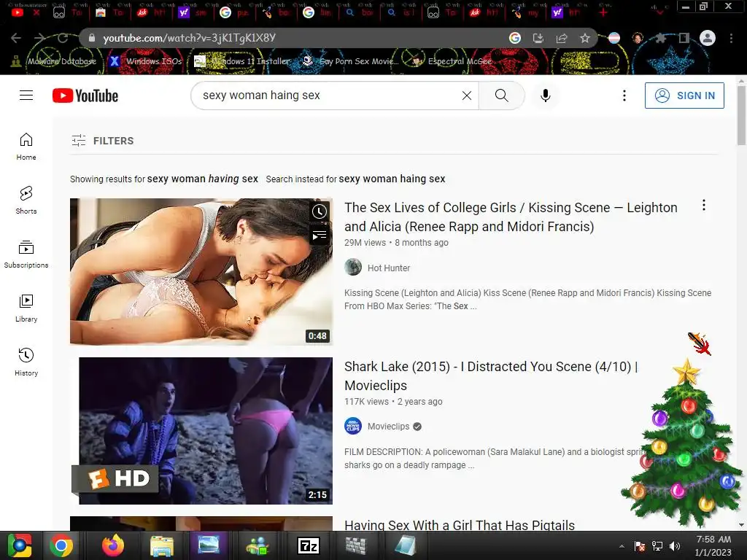Open Chrome's three-dot main menu
Screen dimensions: 747x560
[x=731, y=38]
